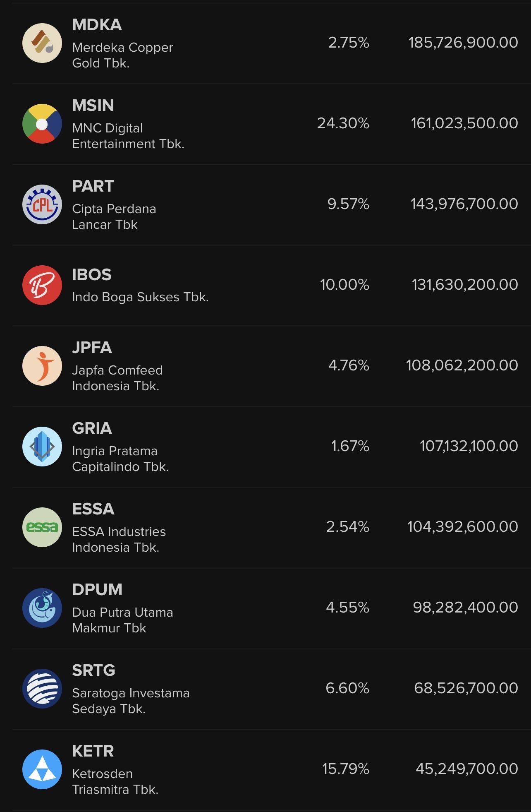Tap the DPUM blue shrimp logo
531x812 pixels.
(42, 608)
